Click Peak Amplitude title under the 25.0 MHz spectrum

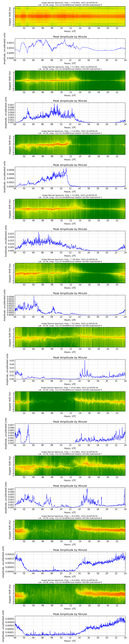(x=70, y=614)
